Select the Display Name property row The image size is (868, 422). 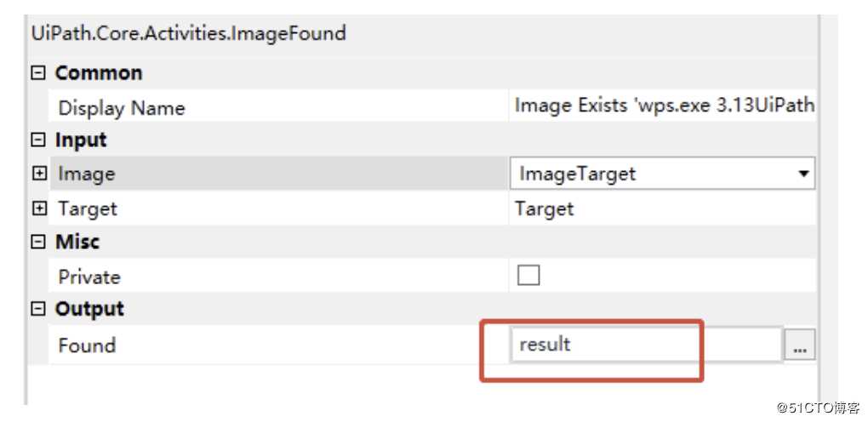point(121,108)
